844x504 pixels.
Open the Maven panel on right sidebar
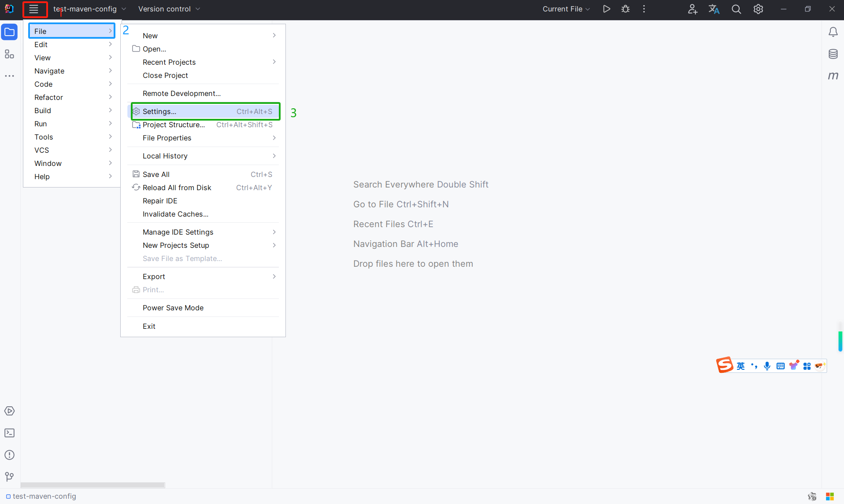coord(833,75)
